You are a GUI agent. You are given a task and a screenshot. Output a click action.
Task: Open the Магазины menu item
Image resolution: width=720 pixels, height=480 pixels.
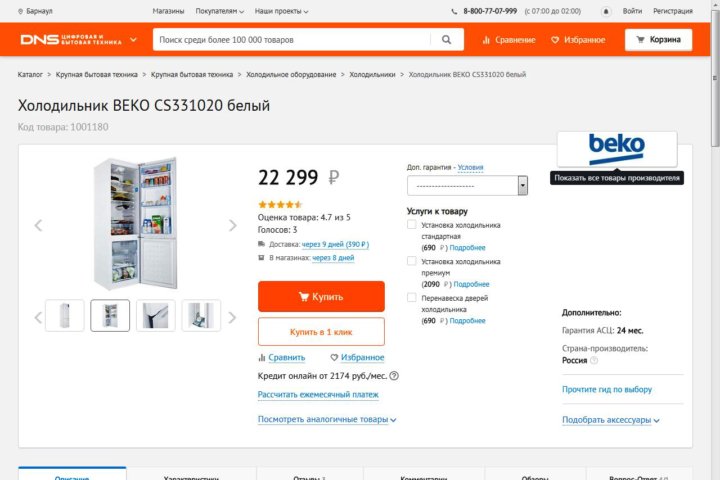click(168, 11)
